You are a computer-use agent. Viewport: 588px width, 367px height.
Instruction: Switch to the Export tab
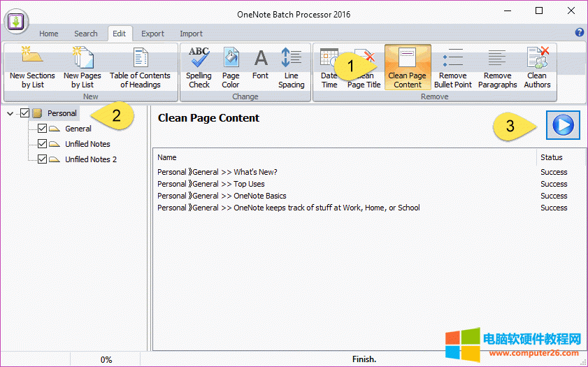pos(152,34)
